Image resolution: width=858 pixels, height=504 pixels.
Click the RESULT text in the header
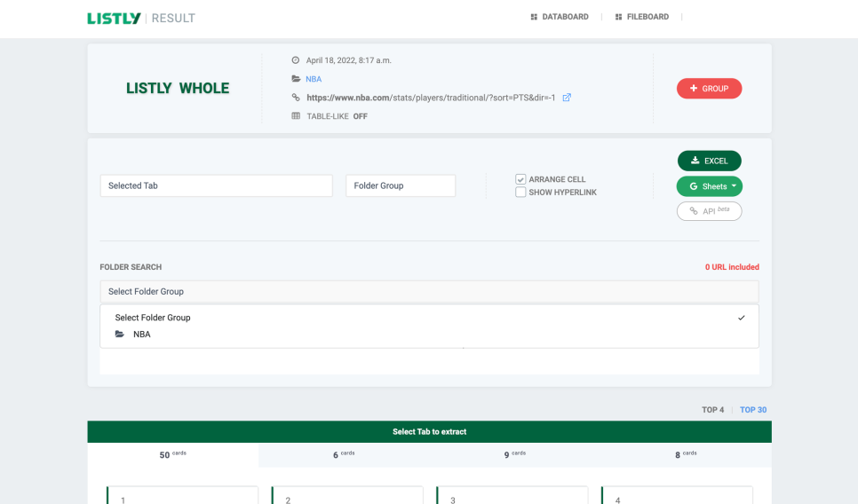tap(173, 18)
